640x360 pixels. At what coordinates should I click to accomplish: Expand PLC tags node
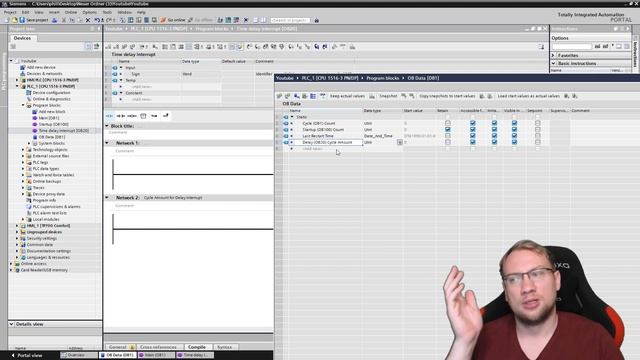click(x=23, y=162)
